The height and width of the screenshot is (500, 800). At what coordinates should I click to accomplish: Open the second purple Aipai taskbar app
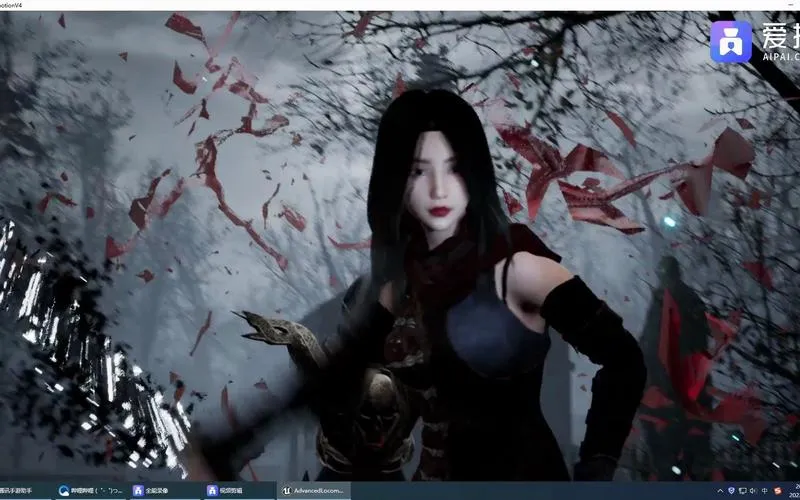pos(239,491)
